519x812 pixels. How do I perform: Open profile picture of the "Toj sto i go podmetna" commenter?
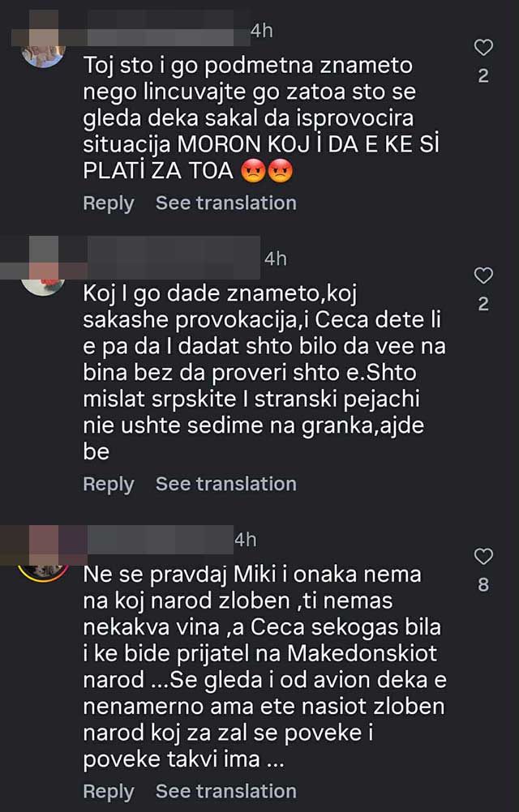click(44, 52)
